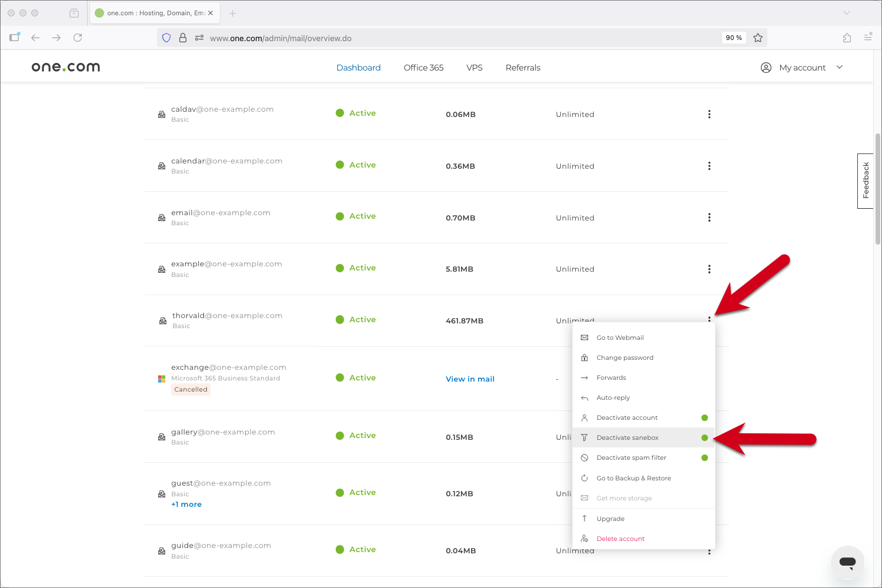Screen dimensions: 882x588
Task: Click Delete account in the menu
Action: 620,539
